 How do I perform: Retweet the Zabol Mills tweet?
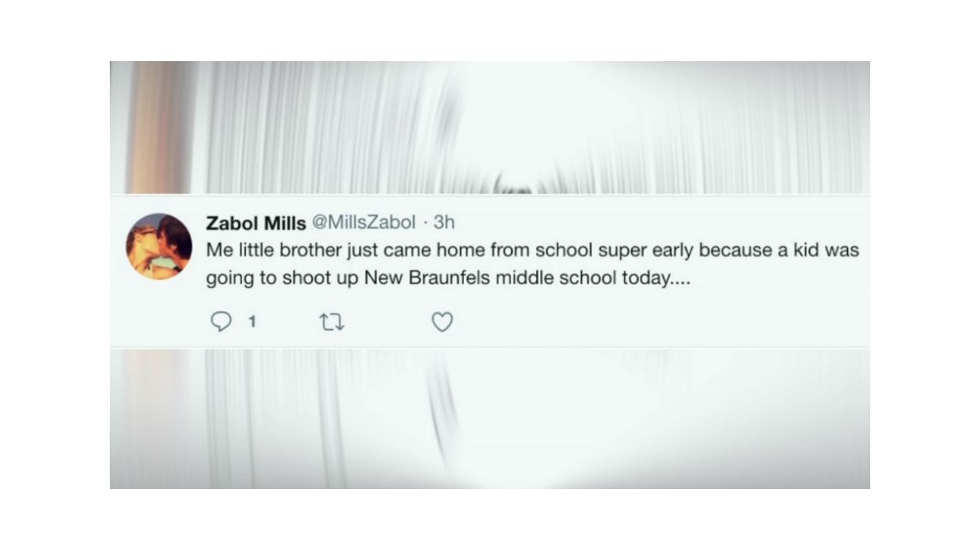click(332, 322)
